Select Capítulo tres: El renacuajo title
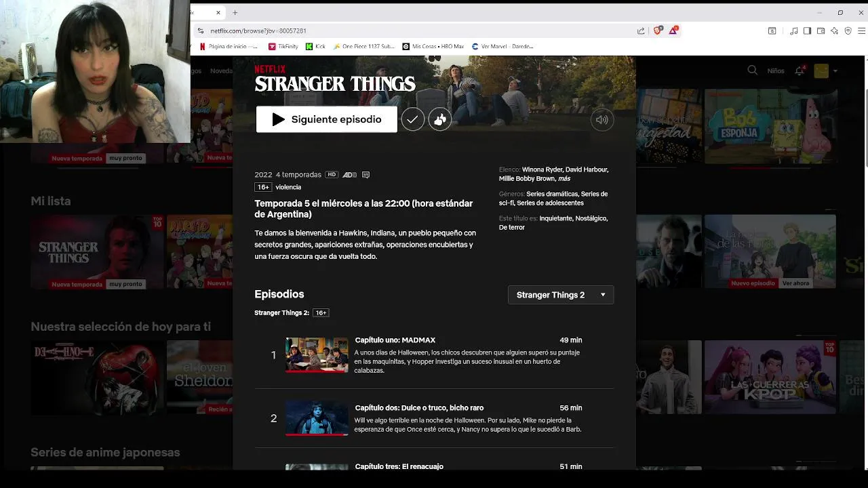This screenshot has width=868, height=488. point(399,466)
